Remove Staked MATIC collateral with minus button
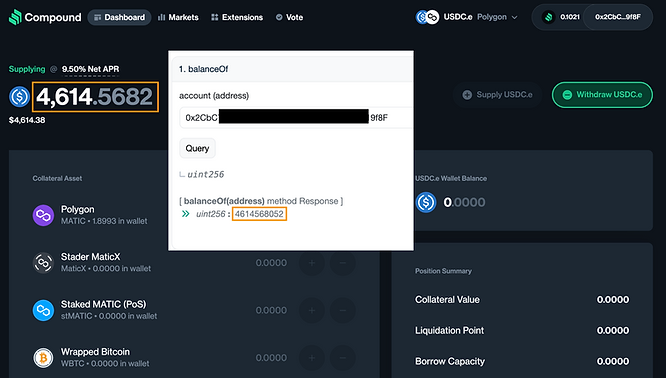The height and width of the screenshot is (378, 666). [x=343, y=310]
